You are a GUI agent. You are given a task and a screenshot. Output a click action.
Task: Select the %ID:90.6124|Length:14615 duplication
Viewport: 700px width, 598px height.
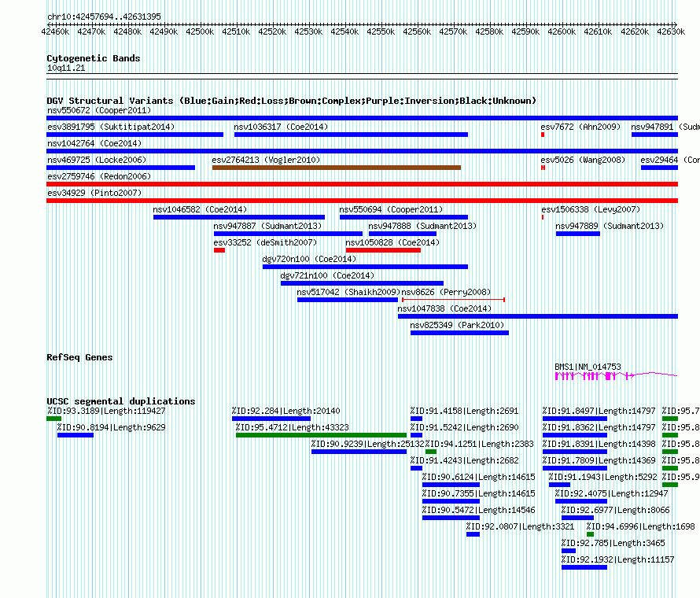(451, 485)
